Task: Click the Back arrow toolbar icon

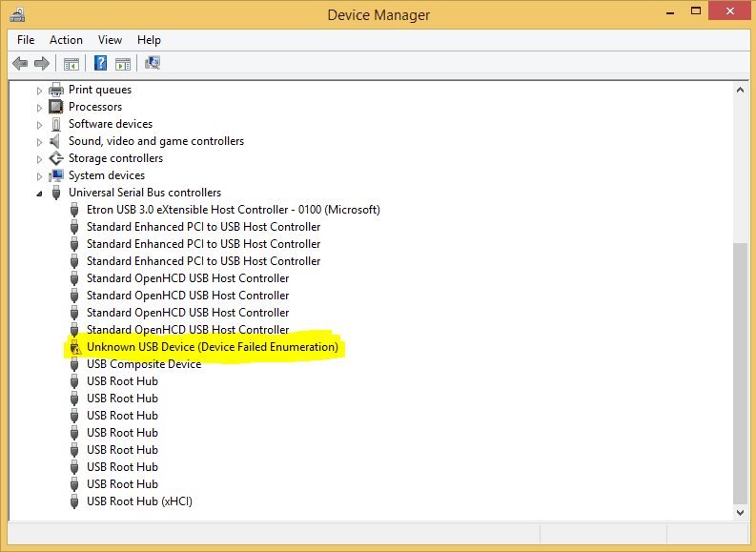Action: coord(20,63)
